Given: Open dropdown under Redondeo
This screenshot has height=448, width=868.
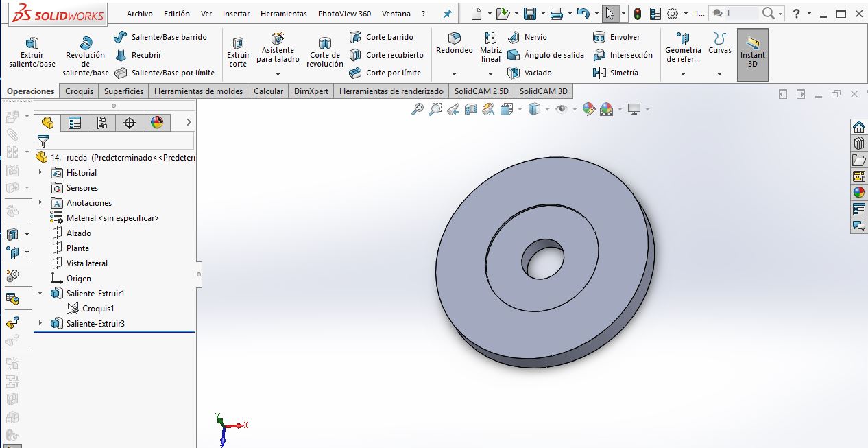Looking at the screenshot, I should click(x=455, y=74).
